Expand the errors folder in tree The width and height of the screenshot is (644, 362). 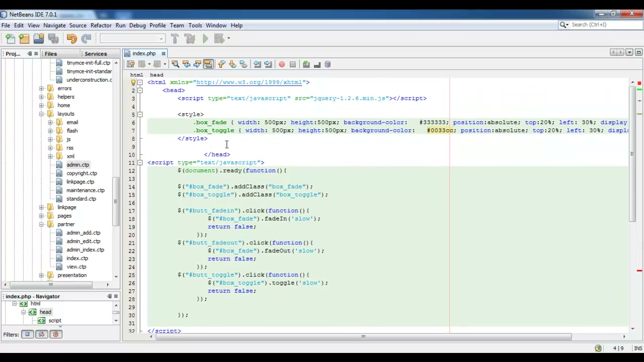point(41,88)
